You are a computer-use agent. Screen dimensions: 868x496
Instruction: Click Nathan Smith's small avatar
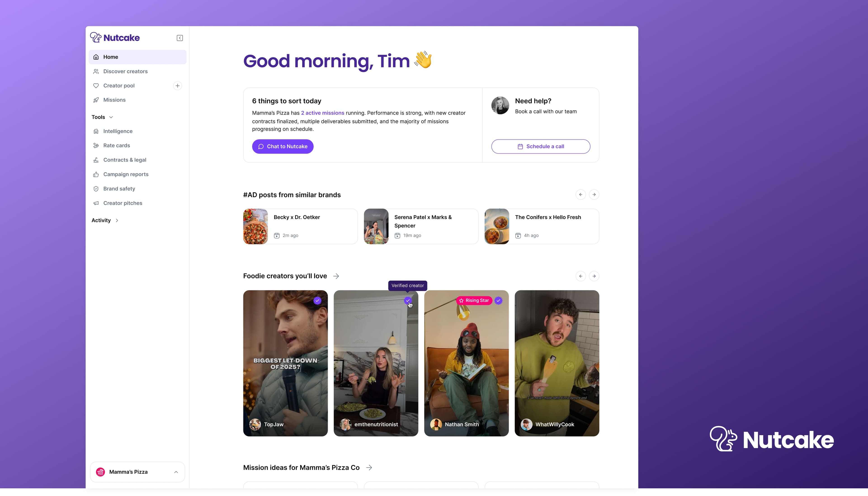pos(436,425)
